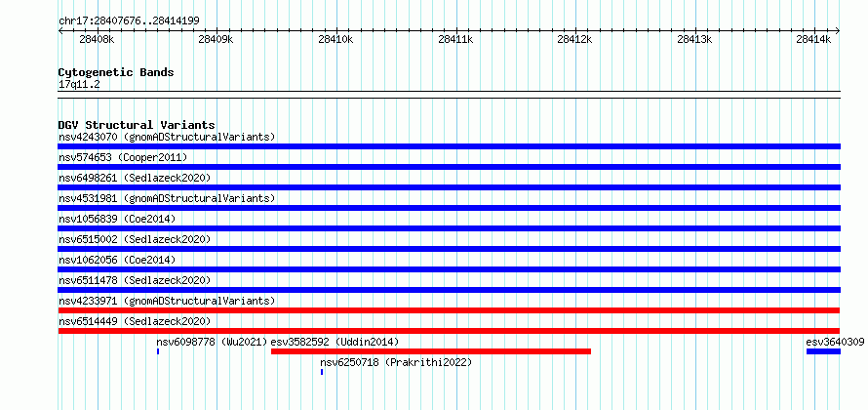
Task: Select the red bar under nsv6514449
Action: 449,331
